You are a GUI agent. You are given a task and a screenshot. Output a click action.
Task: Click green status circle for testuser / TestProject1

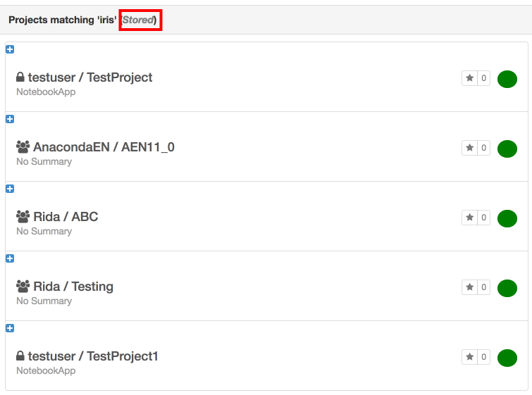507,358
